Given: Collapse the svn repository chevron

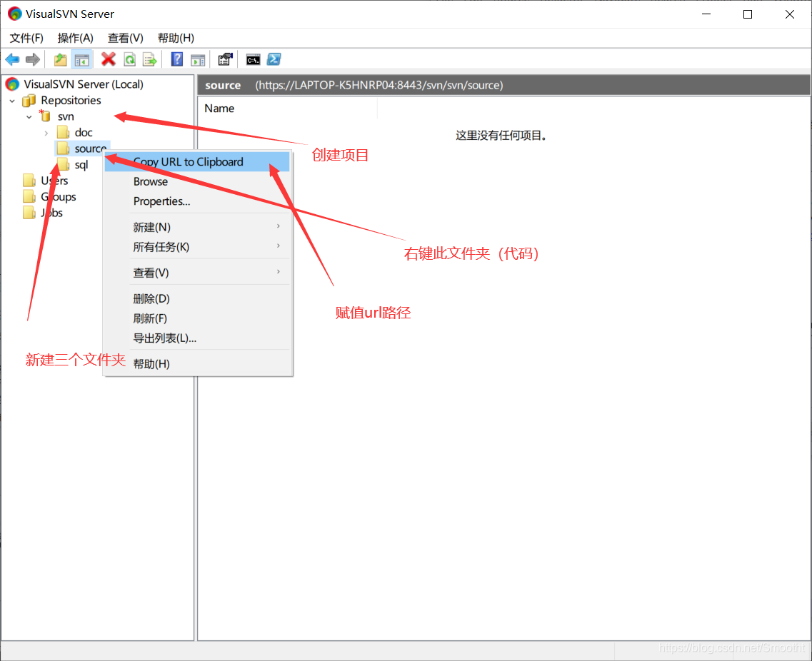Looking at the screenshot, I should pos(29,117).
